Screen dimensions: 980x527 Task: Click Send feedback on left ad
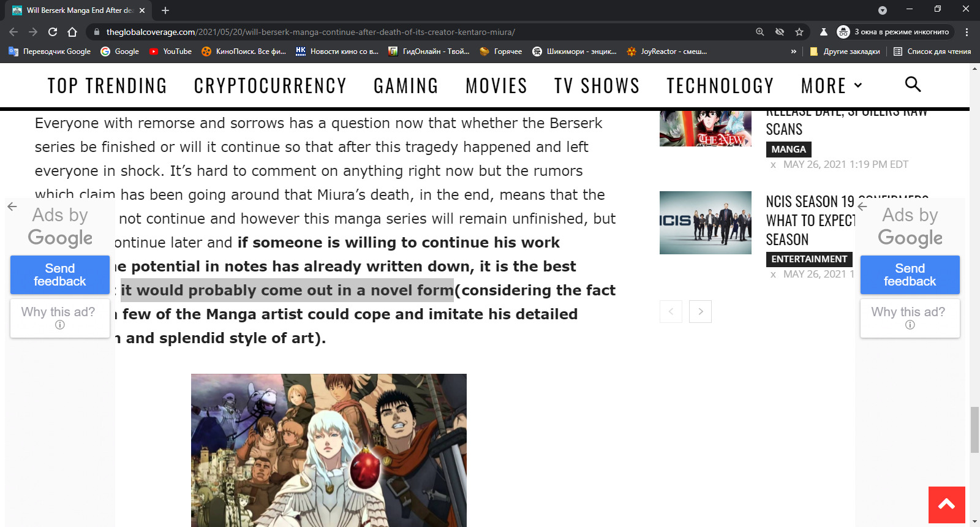60,275
